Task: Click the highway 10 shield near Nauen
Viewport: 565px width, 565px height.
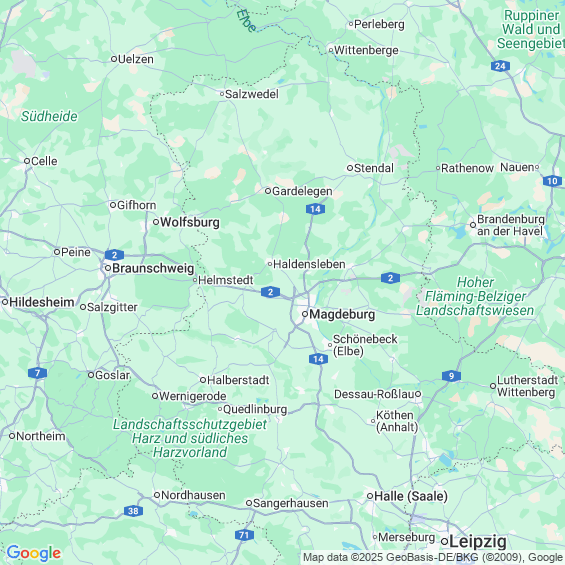Action: point(552,181)
